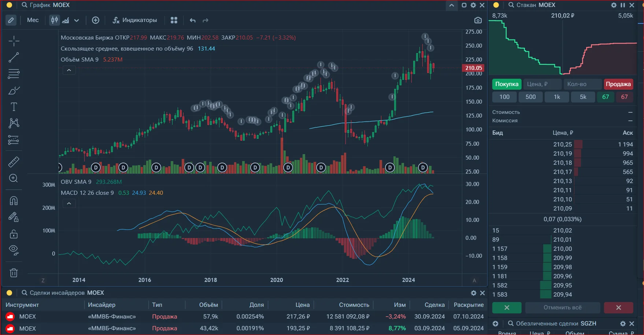Focus the Кол-во quantity input field
644x335 pixels.
click(x=582, y=84)
